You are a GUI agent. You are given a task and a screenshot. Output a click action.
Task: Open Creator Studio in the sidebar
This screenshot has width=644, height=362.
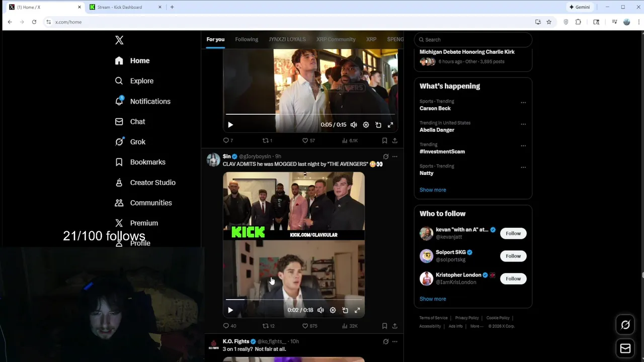coord(145,183)
